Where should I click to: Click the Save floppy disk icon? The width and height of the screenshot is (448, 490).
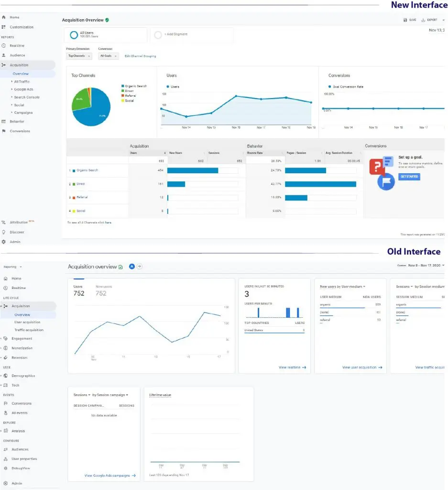click(x=405, y=20)
